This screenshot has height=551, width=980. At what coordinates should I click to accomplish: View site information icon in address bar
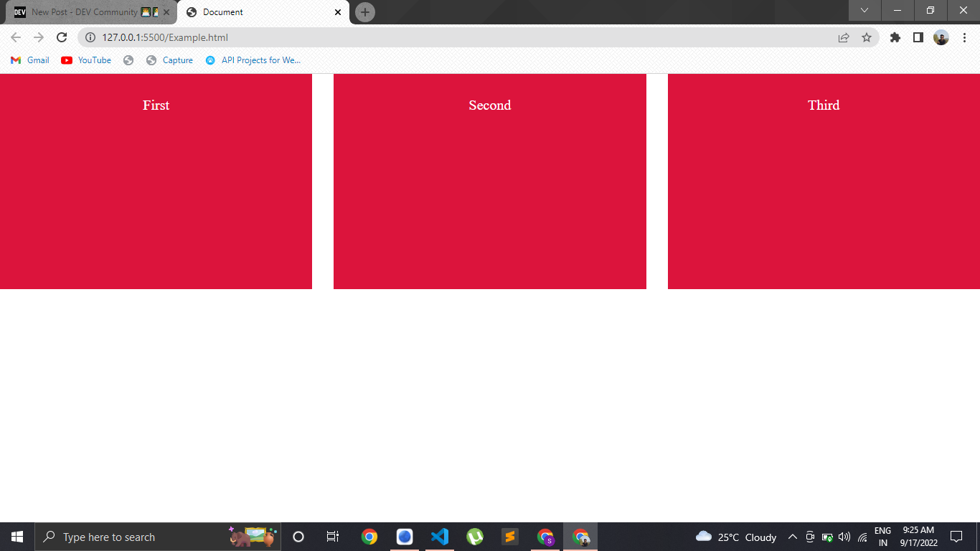point(90,37)
